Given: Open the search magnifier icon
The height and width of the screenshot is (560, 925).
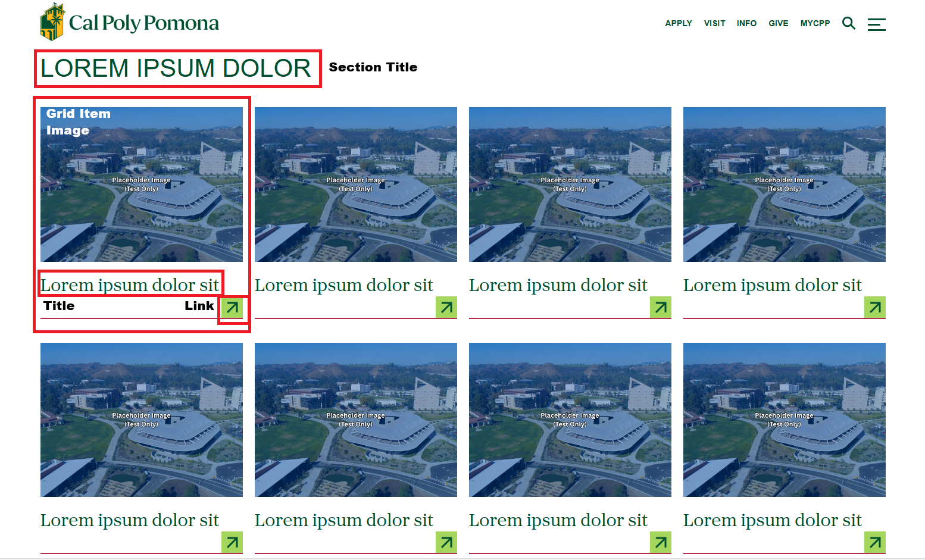Looking at the screenshot, I should pyautogui.click(x=848, y=23).
